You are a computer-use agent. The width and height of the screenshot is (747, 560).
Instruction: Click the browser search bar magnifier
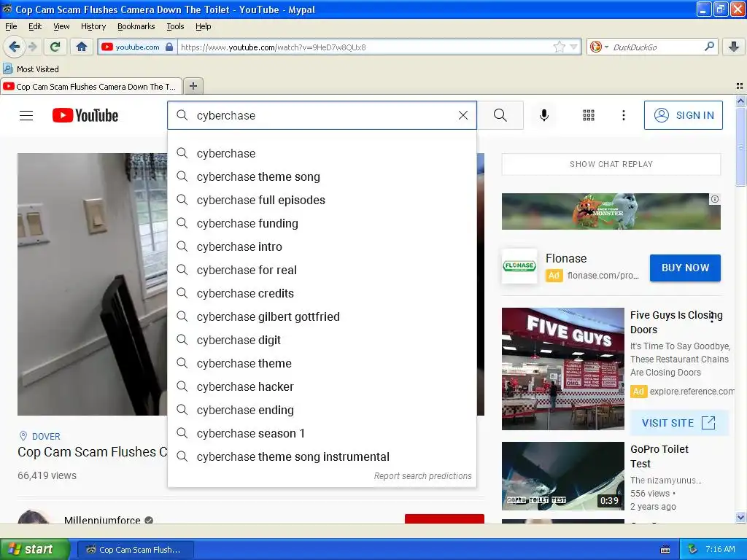pos(709,47)
